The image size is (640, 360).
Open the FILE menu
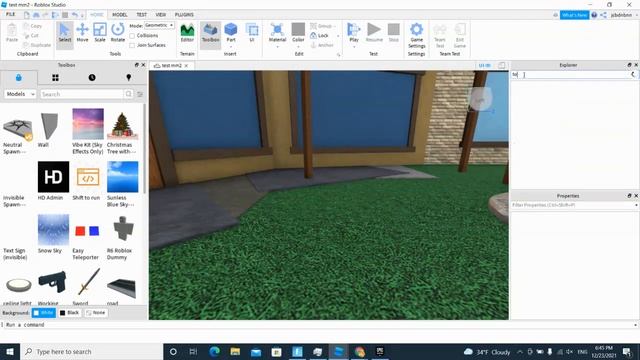(11, 14)
